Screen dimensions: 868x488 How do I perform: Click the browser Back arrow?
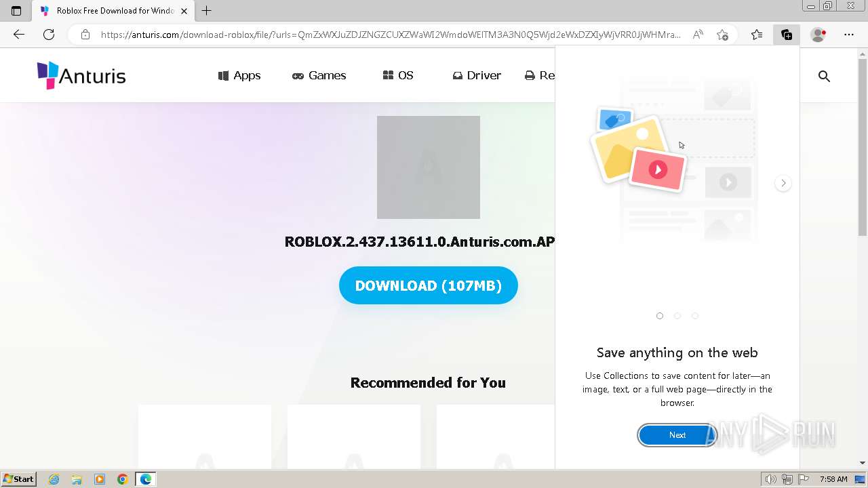tap(19, 35)
